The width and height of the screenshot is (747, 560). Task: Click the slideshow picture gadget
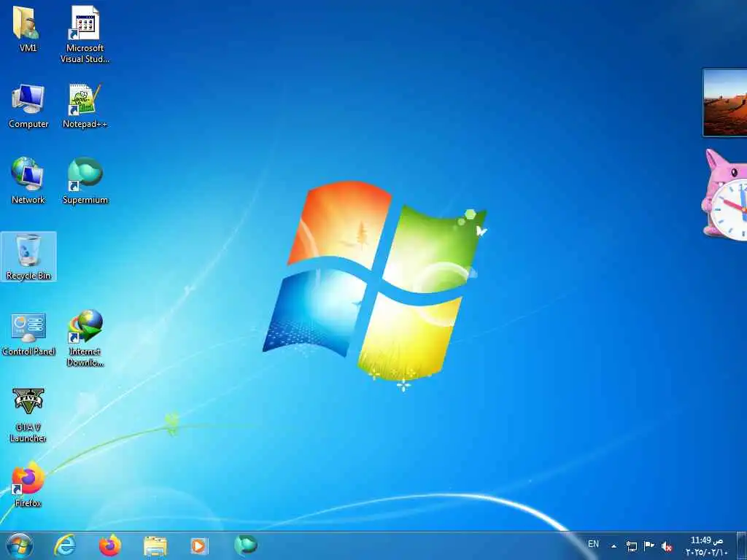(724, 103)
